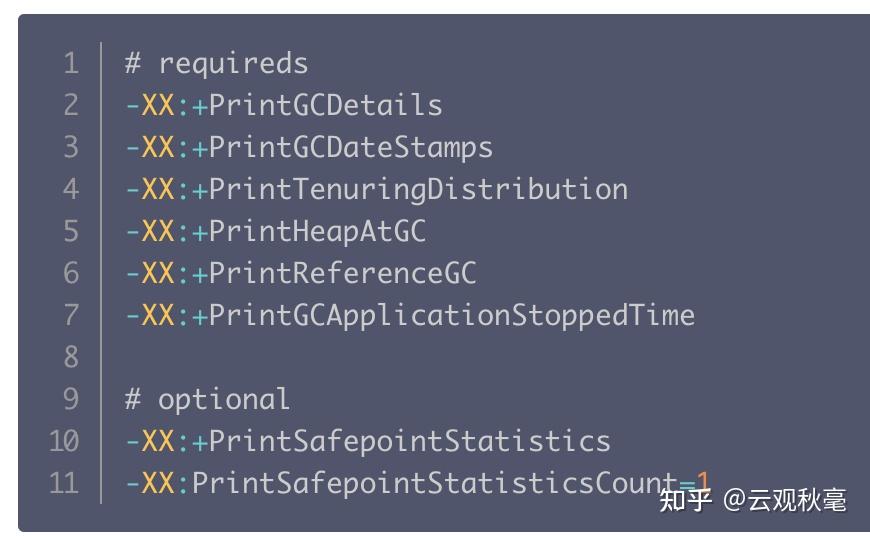870x536 pixels.
Task: Select line number 5 in gutter
Action: click(x=70, y=231)
